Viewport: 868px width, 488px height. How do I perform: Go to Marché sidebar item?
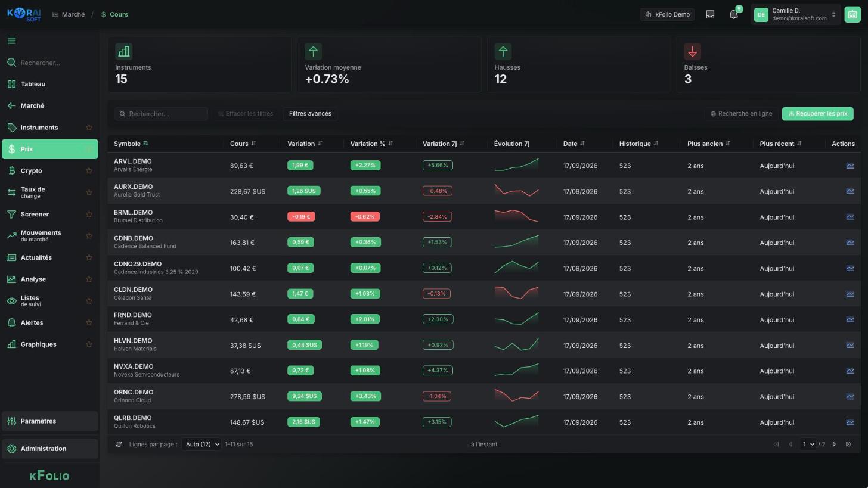[x=49, y=105]
